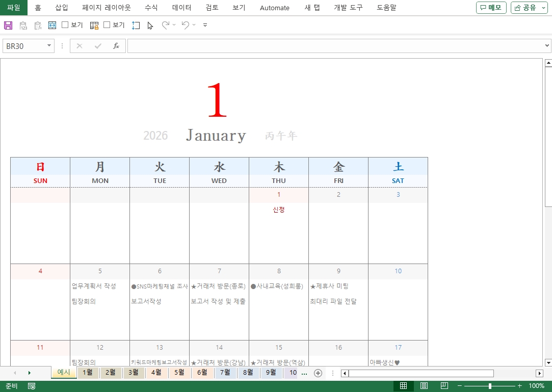This screenshot has height=392, width=552.
Task: Toggle the second 보기 checkbox
Action: 107,25
